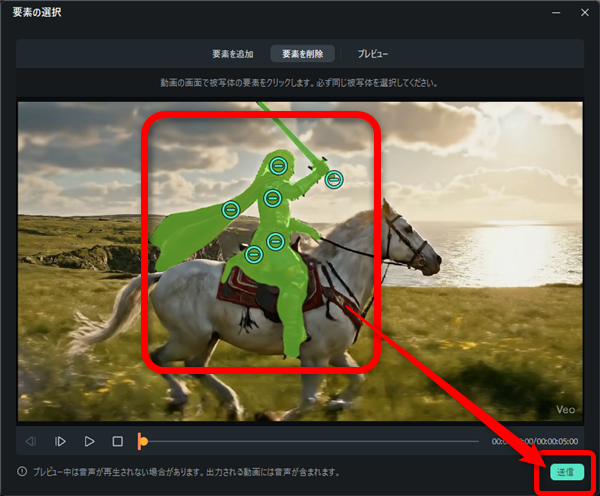Click the minus marker on rider's waist

[x=275, y=240]
